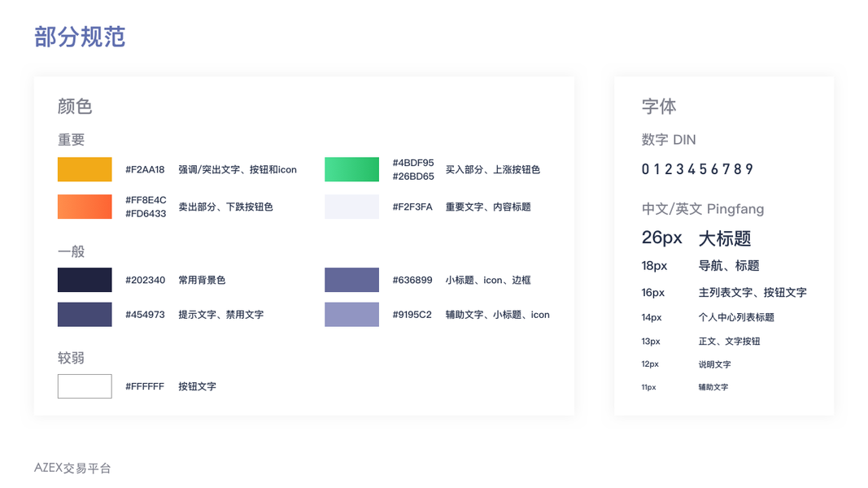Click the '#F2F3FA' hex code
This screenshot has height=488, width=868.
[x=412, y=207]
